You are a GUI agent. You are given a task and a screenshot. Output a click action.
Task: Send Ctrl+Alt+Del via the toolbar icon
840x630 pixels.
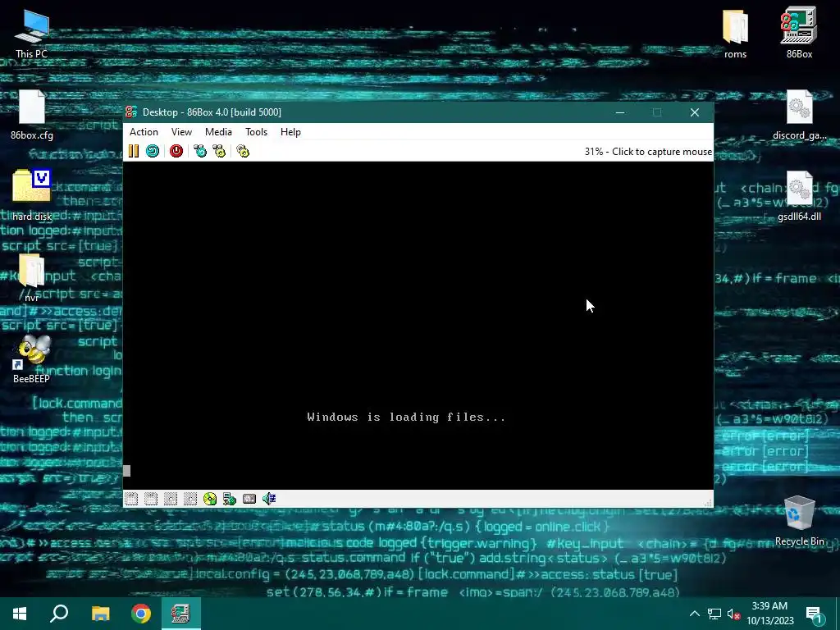(200, 151)
